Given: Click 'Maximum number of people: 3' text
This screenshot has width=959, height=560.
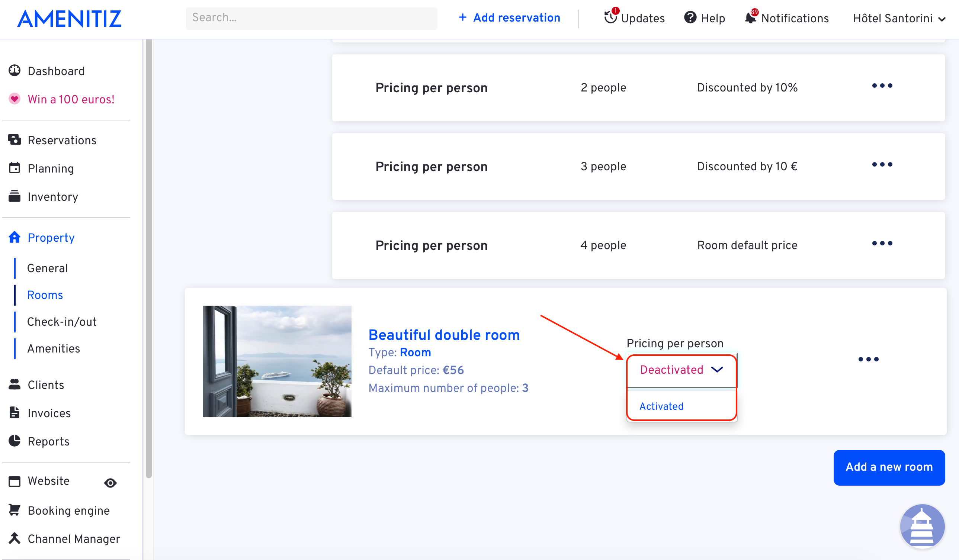Looking at the screenshot, I should click(448, 388).
